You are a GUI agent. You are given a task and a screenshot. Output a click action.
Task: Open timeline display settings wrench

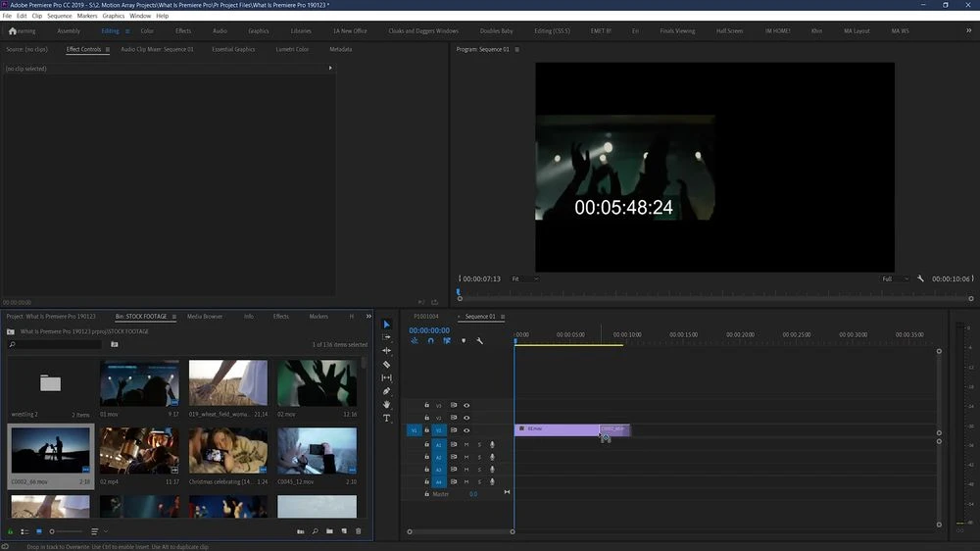pyautogui.click(x=479, y=341)
